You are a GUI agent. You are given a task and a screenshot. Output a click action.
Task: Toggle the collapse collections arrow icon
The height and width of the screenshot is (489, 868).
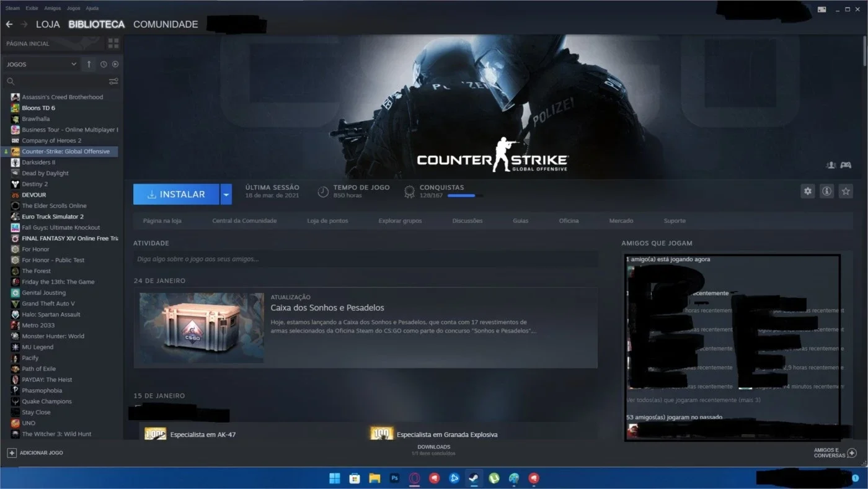point(89,64)
